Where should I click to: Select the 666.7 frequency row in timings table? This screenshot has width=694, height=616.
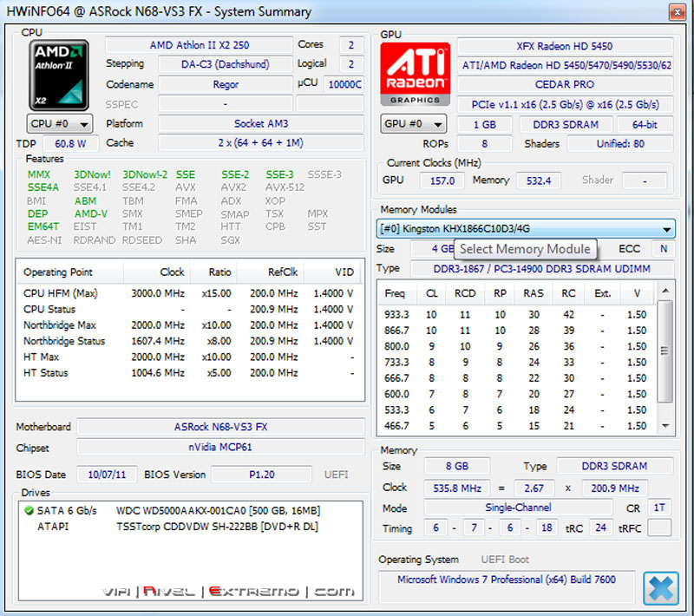517,378
